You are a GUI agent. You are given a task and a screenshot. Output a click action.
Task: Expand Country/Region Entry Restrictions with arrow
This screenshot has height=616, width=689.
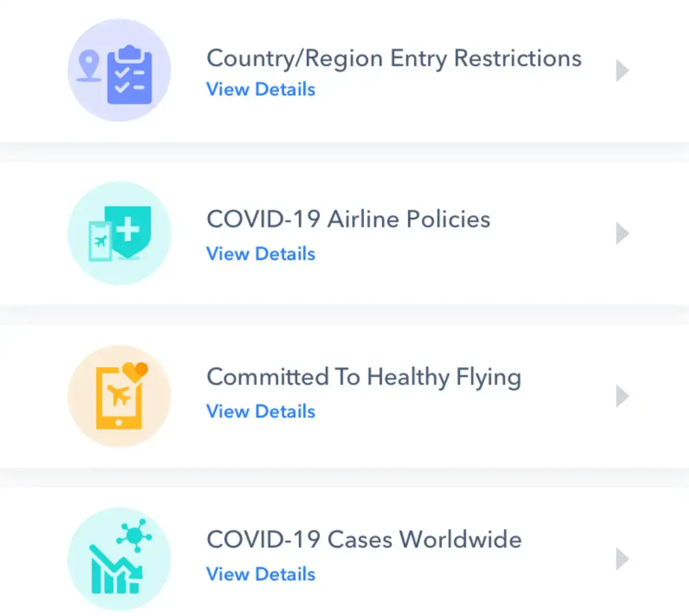point(622,70)
